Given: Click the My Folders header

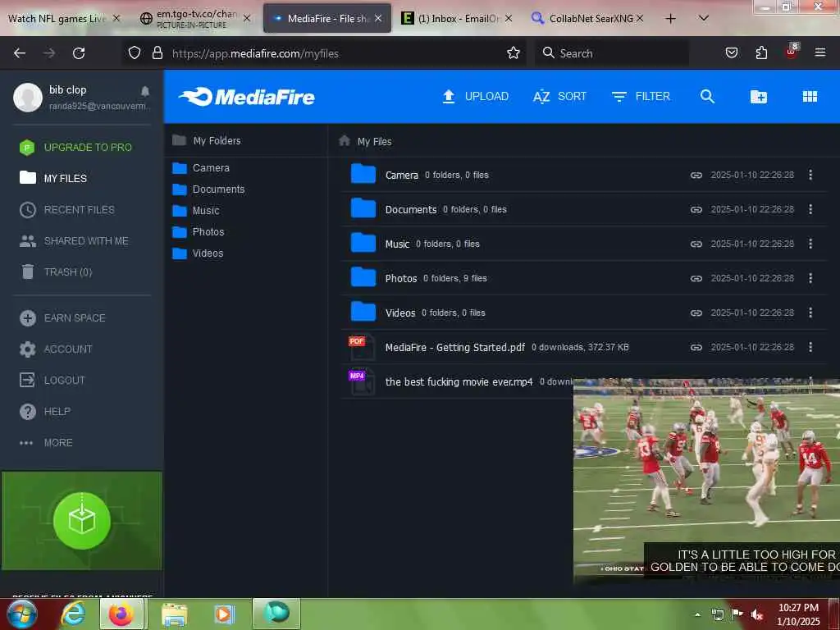Looking at the screenshot, I should pos(206,141).
